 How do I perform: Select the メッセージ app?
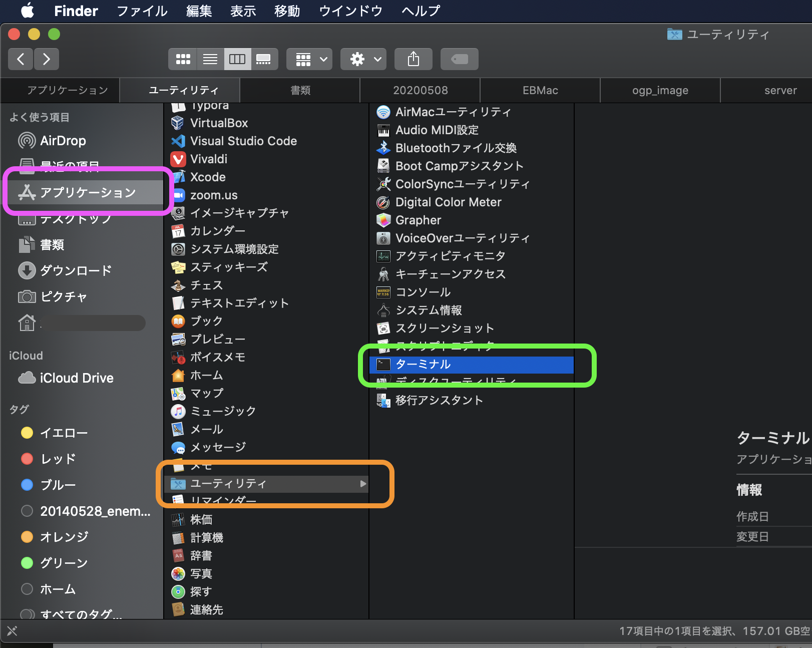(x=266, y=447)
